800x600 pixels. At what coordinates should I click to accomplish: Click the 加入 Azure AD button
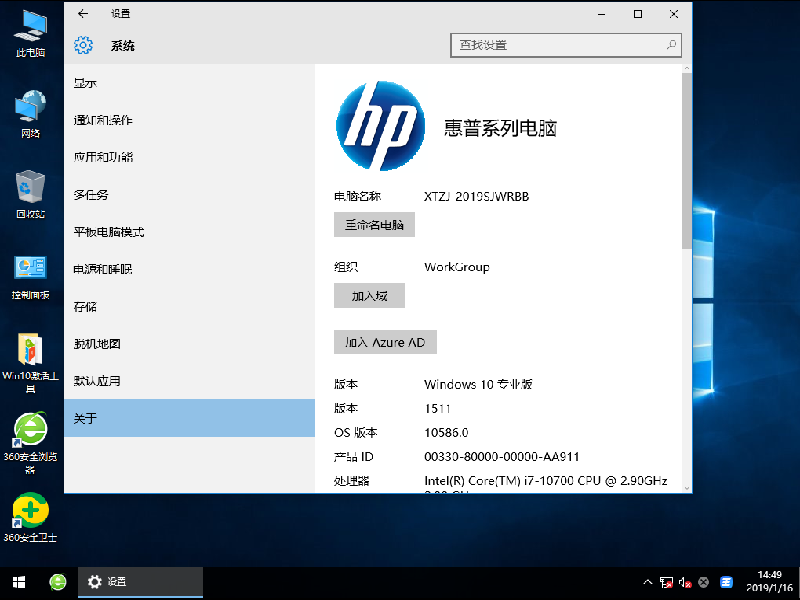point(385,342)
